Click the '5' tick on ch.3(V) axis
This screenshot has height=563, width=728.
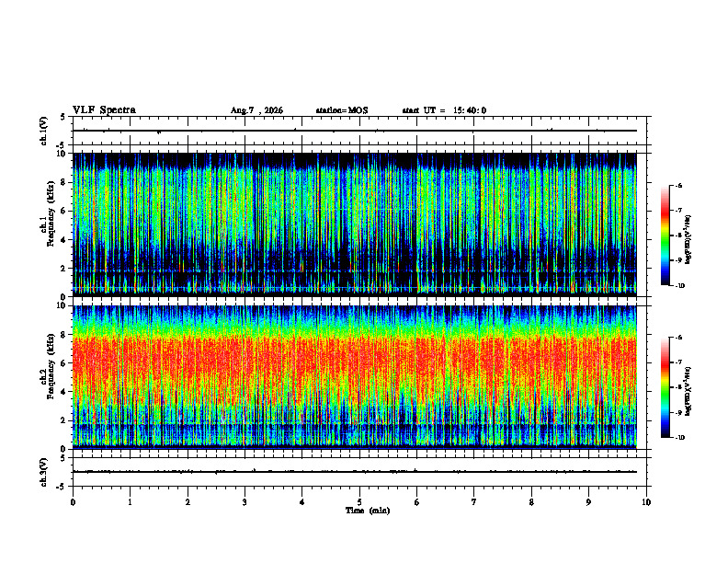click(63, 458)
